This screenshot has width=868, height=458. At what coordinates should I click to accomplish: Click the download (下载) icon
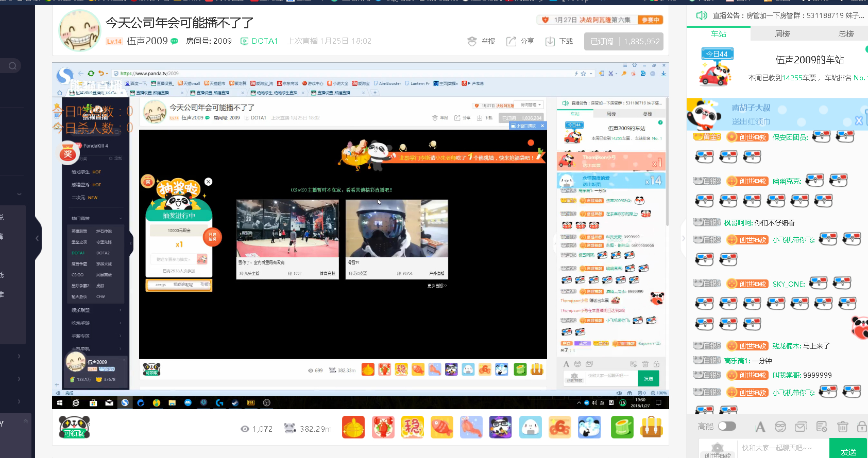[550, 41]
